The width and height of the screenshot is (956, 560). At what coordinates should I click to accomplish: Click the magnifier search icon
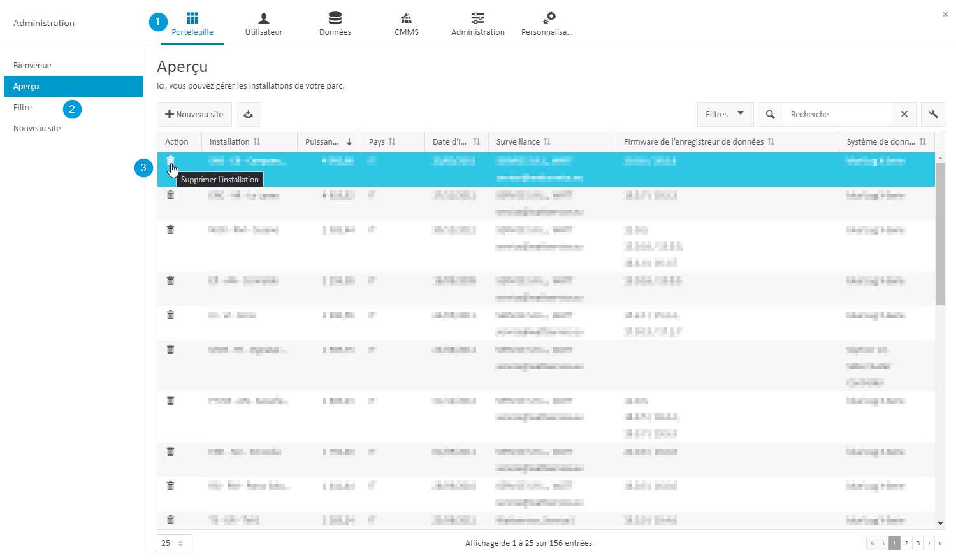(x=770, y=114)
